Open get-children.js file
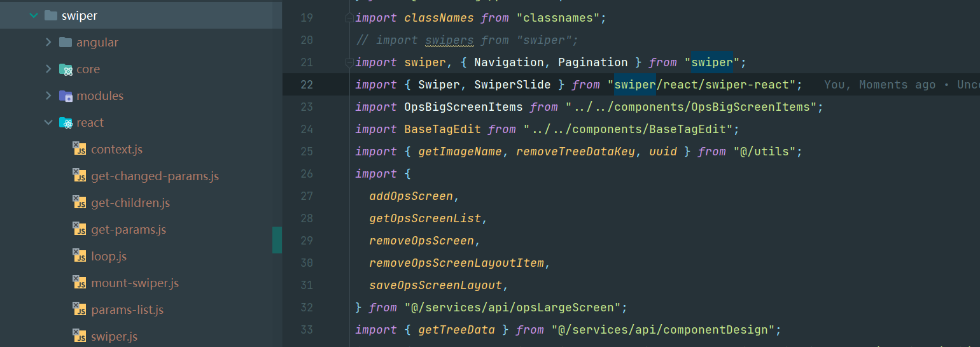Viewport: 980px width, 347px height. coord(130,202)
